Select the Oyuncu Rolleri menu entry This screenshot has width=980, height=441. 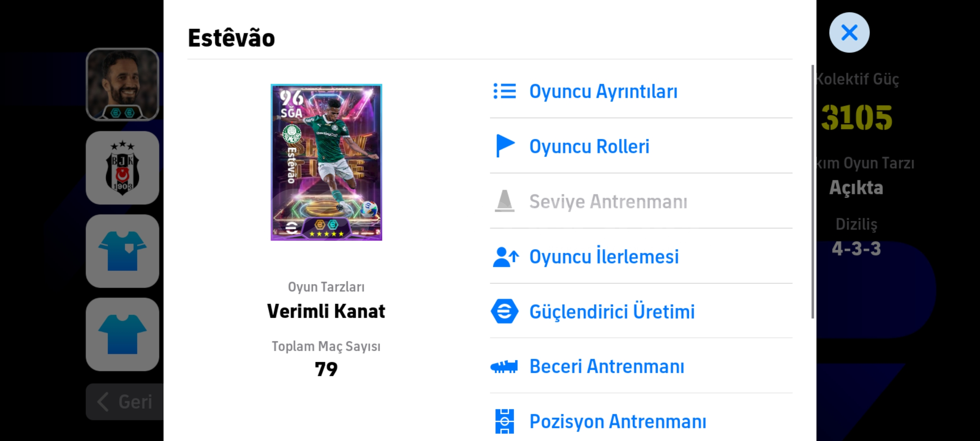pyautogui.click(x=589, y=146)
